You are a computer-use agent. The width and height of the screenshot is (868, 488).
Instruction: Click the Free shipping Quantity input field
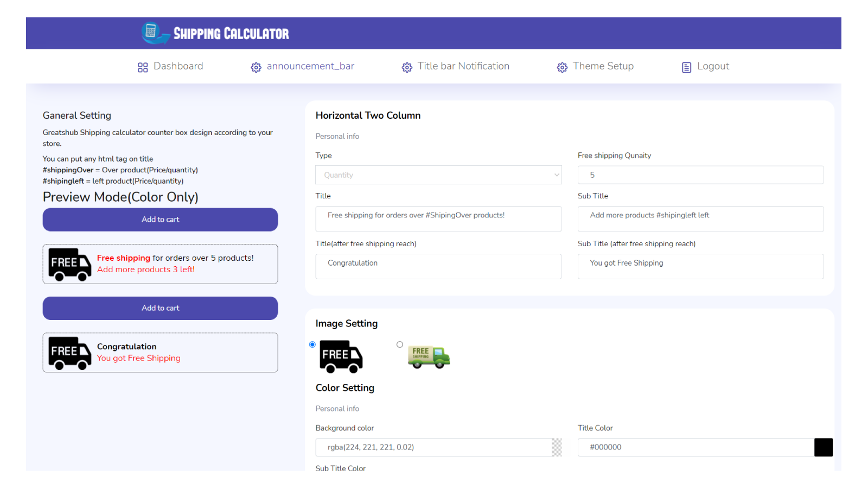pos(701,175)
